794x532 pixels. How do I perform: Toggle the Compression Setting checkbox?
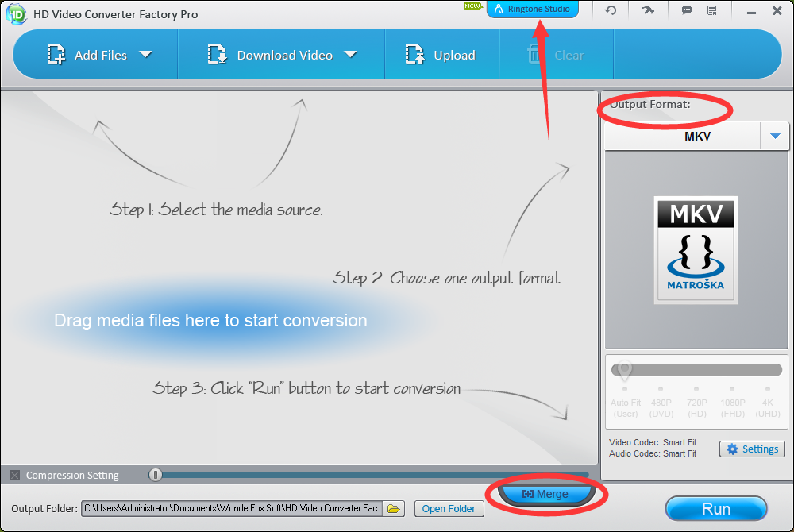pos(14,475)
